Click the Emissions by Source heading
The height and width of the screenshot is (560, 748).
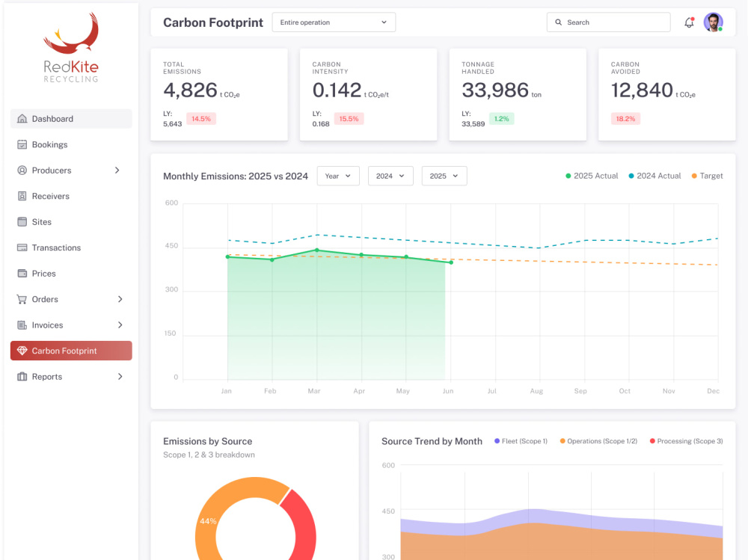click(207, 441)
